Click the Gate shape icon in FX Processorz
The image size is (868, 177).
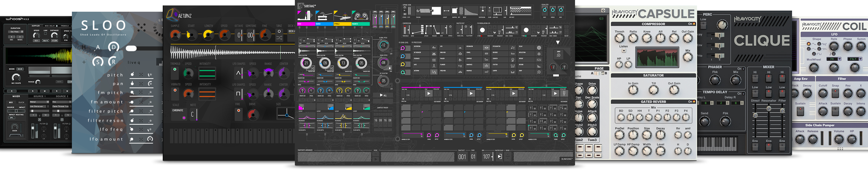click(x=434, y=66)
